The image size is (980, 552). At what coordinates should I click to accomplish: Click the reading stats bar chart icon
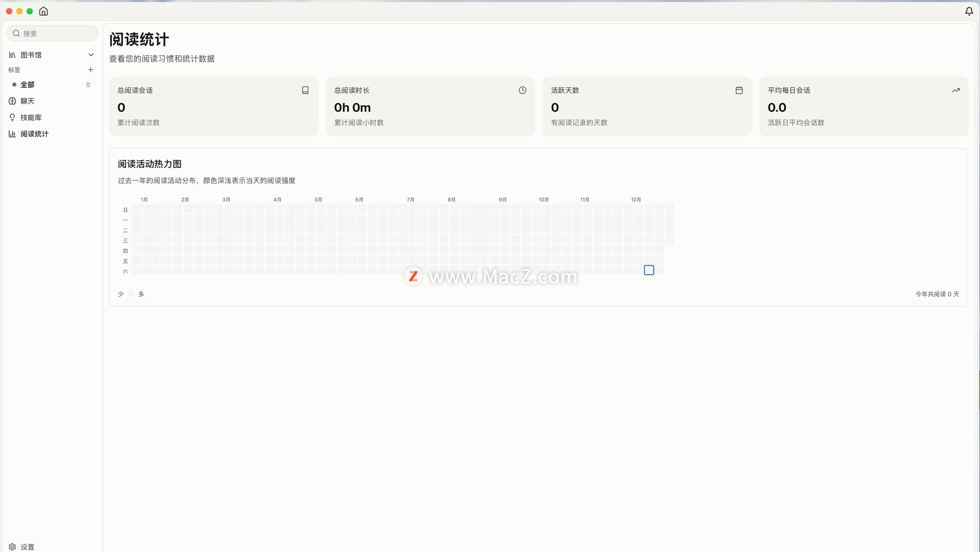(12, 134)
